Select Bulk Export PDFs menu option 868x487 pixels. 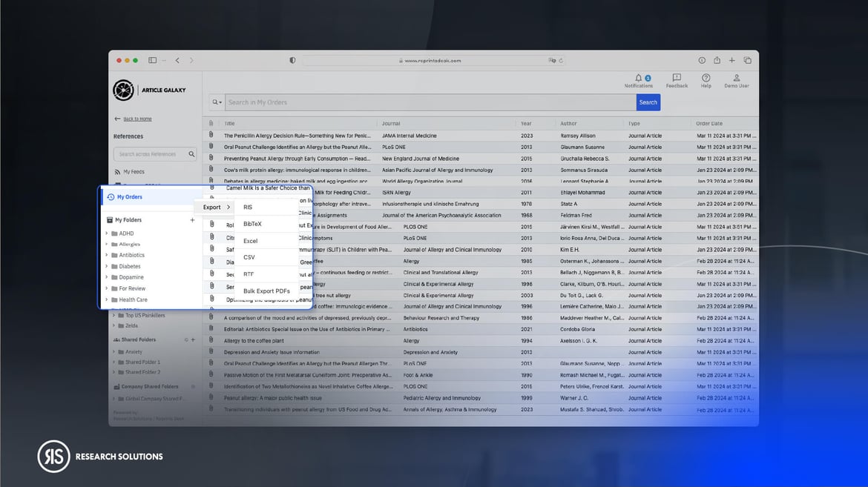point(266,291)
